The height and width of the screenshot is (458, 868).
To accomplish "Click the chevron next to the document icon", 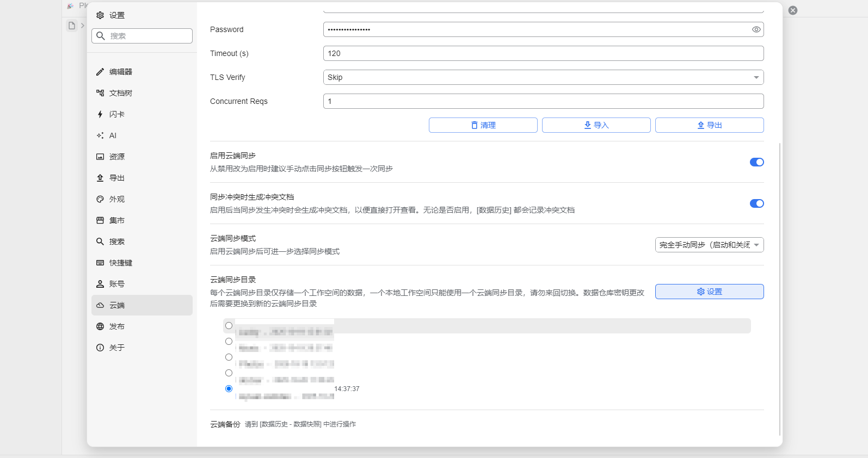I will [x=83, y=26].
